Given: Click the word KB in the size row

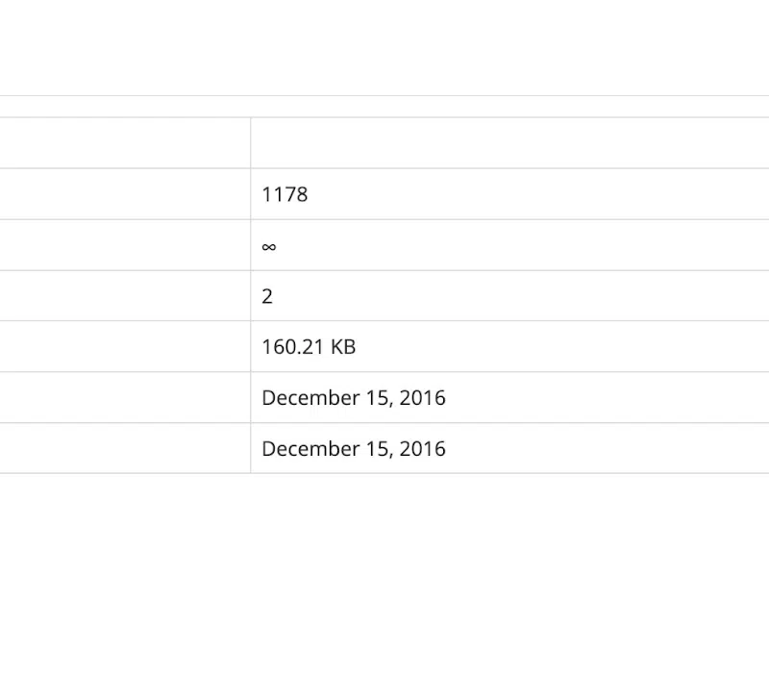Looking at the screenshot, I should (x=343, y=347).
